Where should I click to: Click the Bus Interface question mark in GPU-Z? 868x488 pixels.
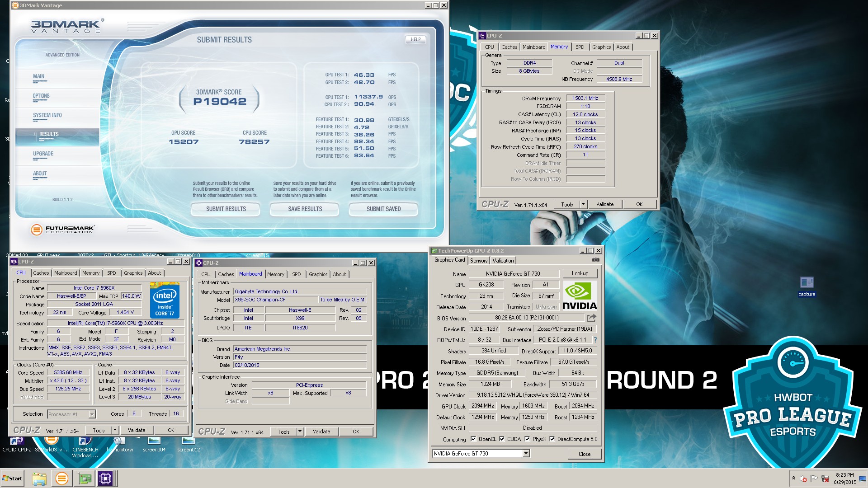(x=595, y=340)
